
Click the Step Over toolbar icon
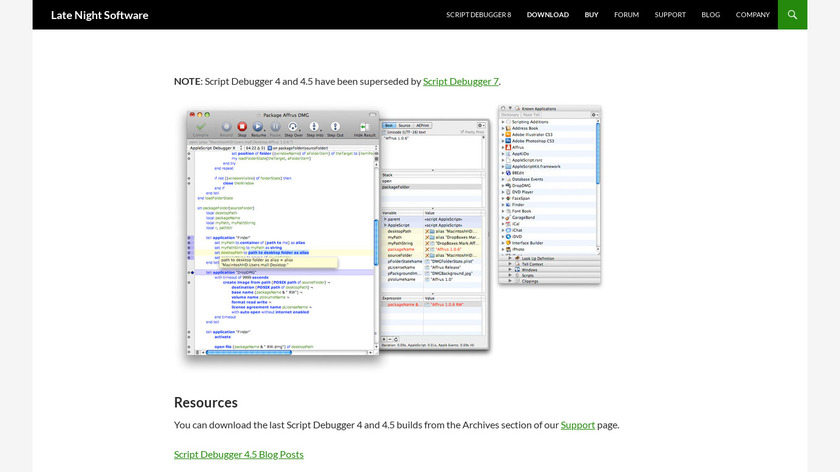(x=294, y=127)
